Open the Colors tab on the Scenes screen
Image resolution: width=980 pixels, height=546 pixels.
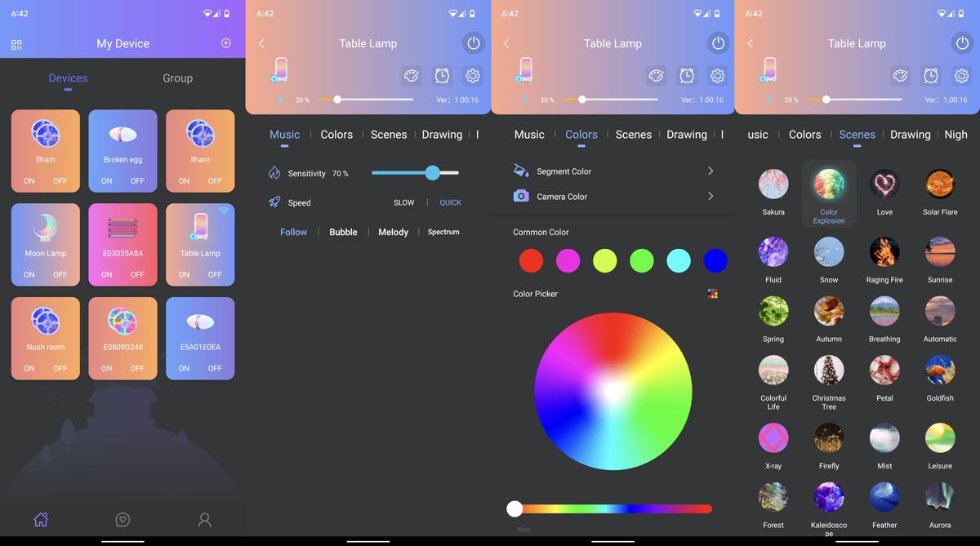pyautogui.click(x=804, y=135)
